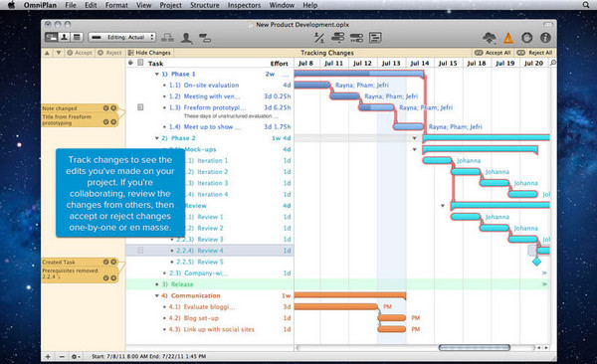Screen dimensions: 597x364
Task: Collapse the Communication task group
Action: click(x=157, y=295)
